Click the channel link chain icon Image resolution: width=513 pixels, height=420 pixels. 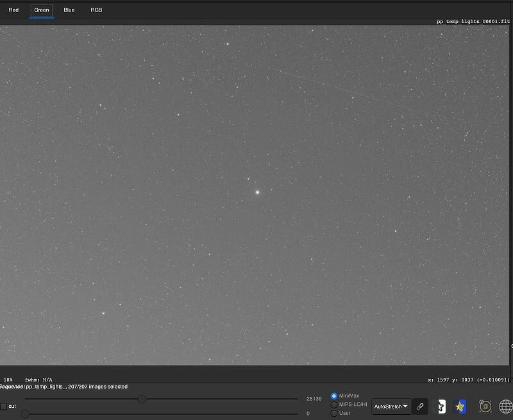[x=420, y=407]
